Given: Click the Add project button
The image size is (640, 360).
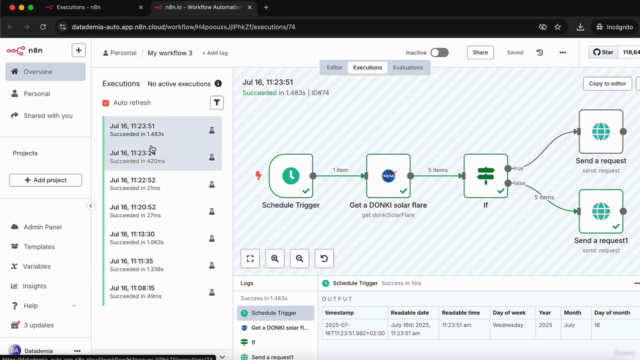Looking at the screenshot, I should (45, 180).
